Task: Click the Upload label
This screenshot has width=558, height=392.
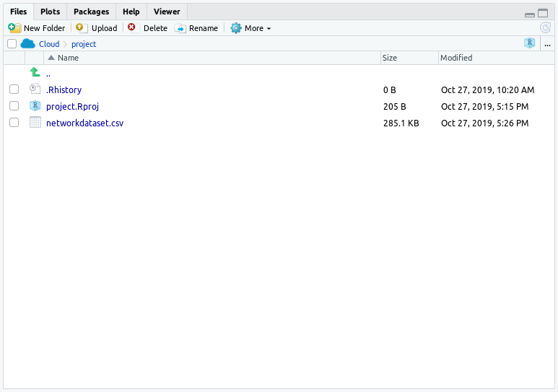Action: (x=104, y=28)
